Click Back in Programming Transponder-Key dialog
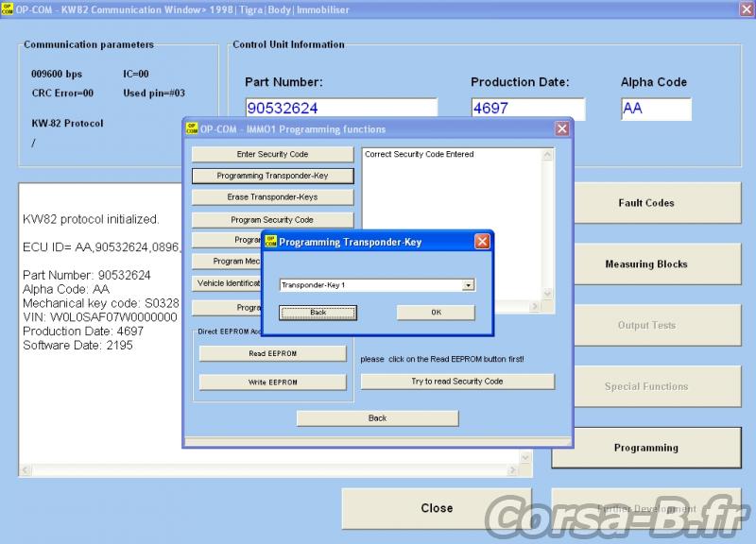 point(318,313)
